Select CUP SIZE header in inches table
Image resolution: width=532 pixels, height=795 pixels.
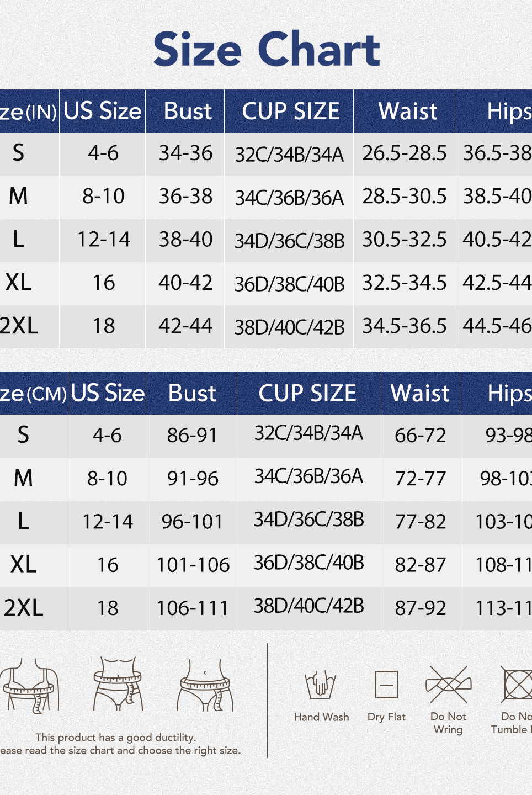point(290,112)
